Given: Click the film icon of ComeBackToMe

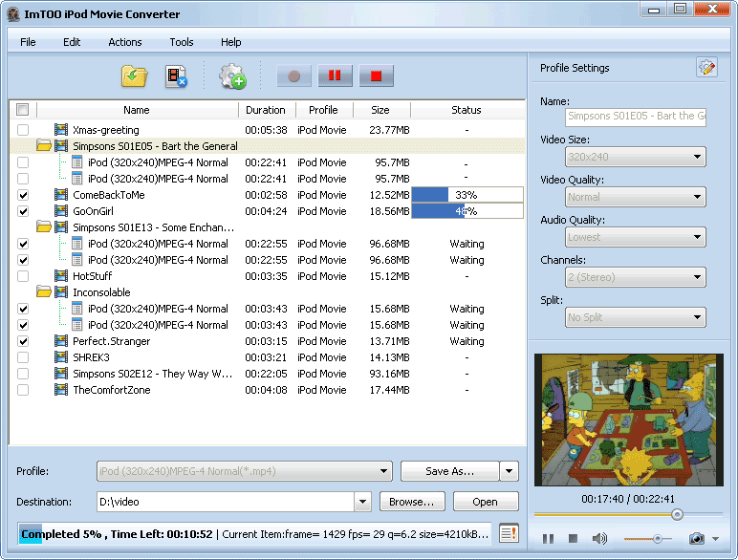Looking at the screenshot, I should coord(61,195).
